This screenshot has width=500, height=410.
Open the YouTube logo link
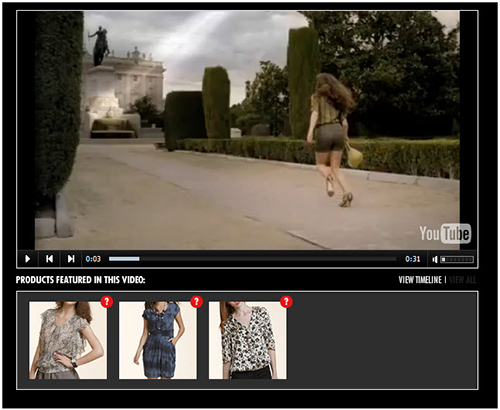(x=445, y=233)
